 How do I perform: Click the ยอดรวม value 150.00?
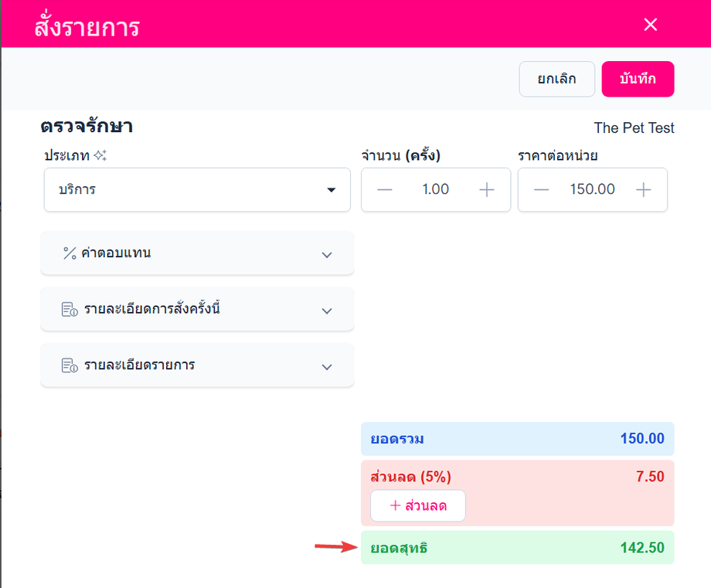[x=642, y=438]
